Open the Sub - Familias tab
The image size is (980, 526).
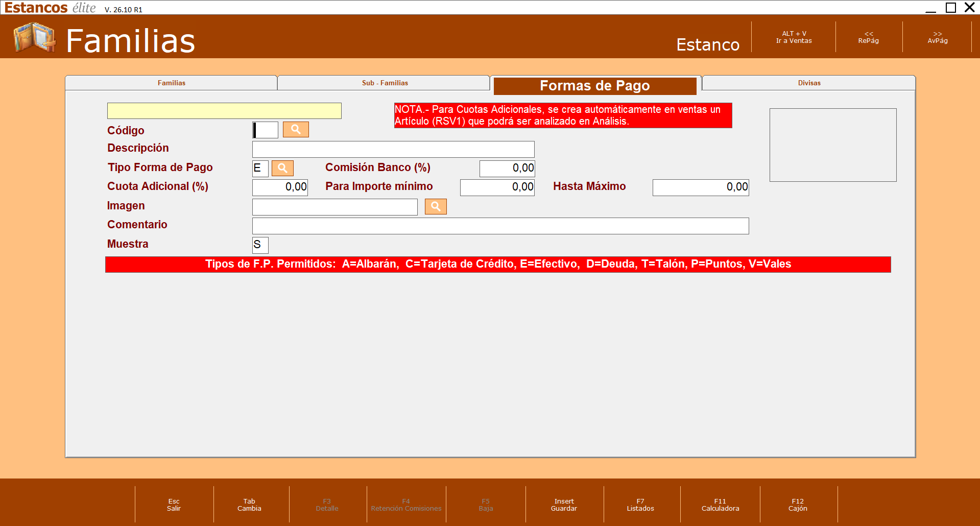(385, 83)
